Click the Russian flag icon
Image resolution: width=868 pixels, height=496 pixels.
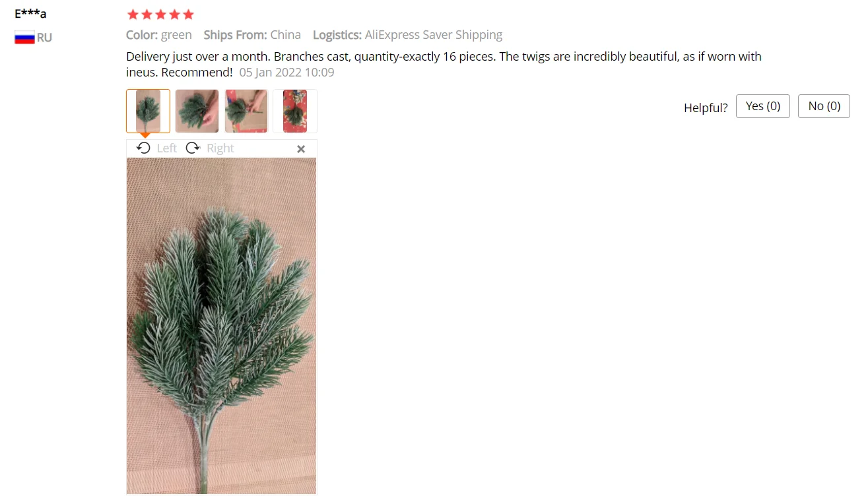[x=24, y=38]
